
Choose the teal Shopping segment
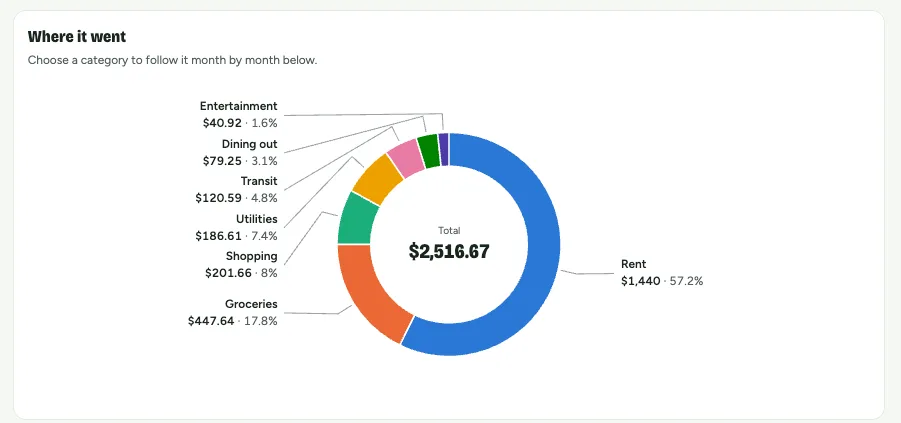coord(356,221)
